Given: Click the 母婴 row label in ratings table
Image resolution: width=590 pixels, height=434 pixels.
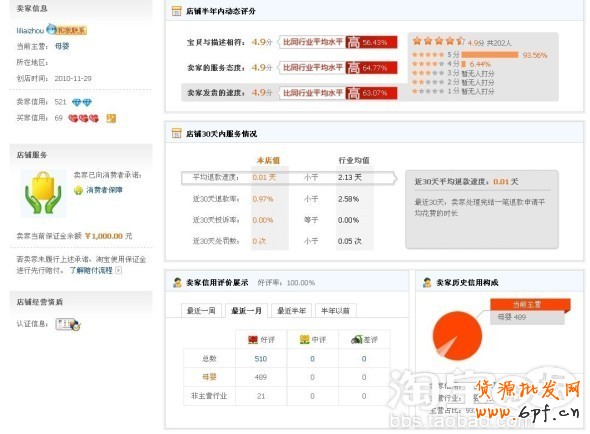Looking at the screenshot, I should tap(210, 376).
